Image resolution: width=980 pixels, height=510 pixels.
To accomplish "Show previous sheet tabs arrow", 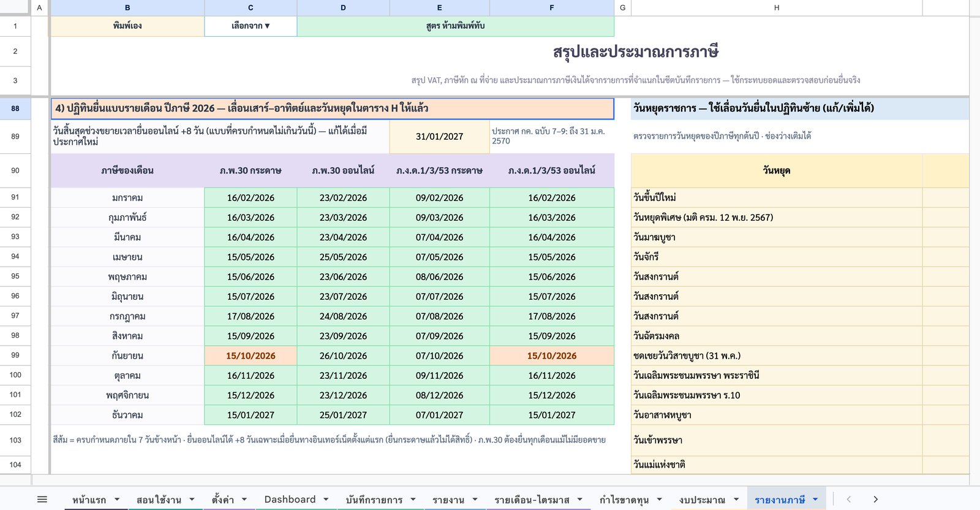I will coord(848,500).
